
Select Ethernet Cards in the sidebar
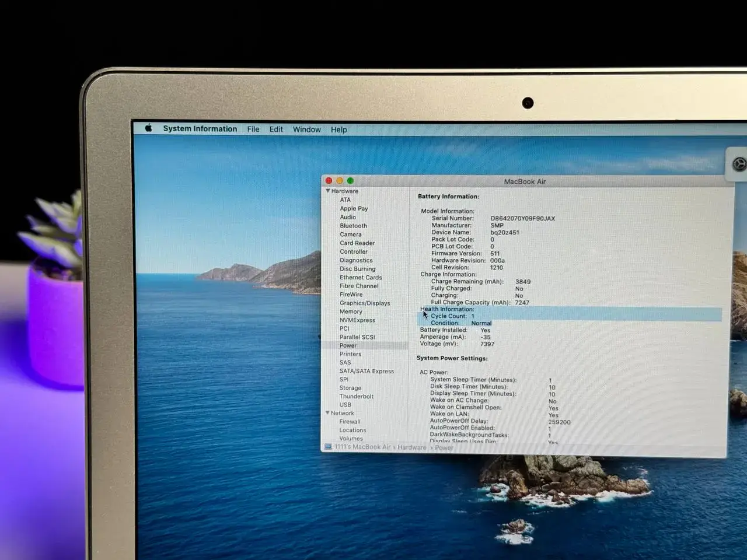[x=361, y=278]
